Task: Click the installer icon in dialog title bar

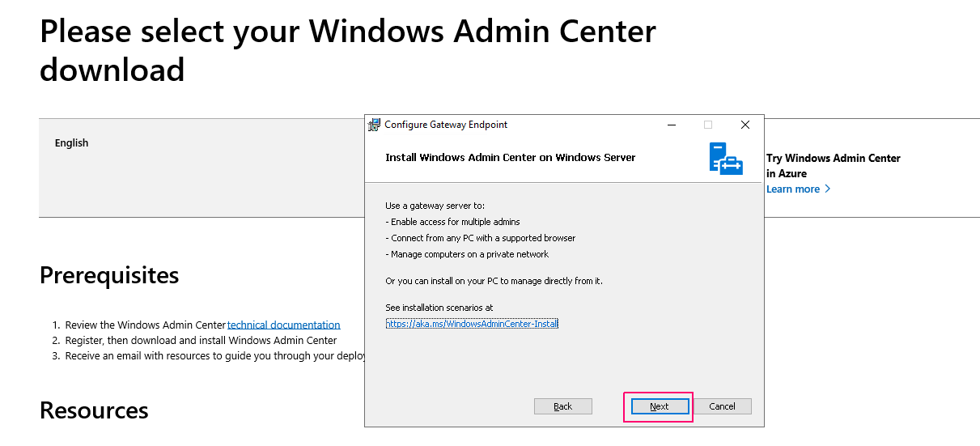Action: [x=374, y=125]
